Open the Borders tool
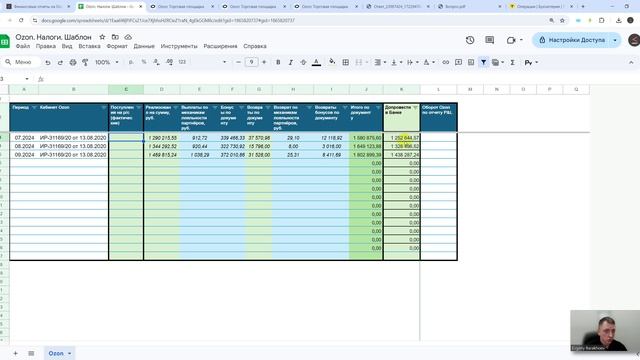The image size is (640, 360). pos(345,62)
